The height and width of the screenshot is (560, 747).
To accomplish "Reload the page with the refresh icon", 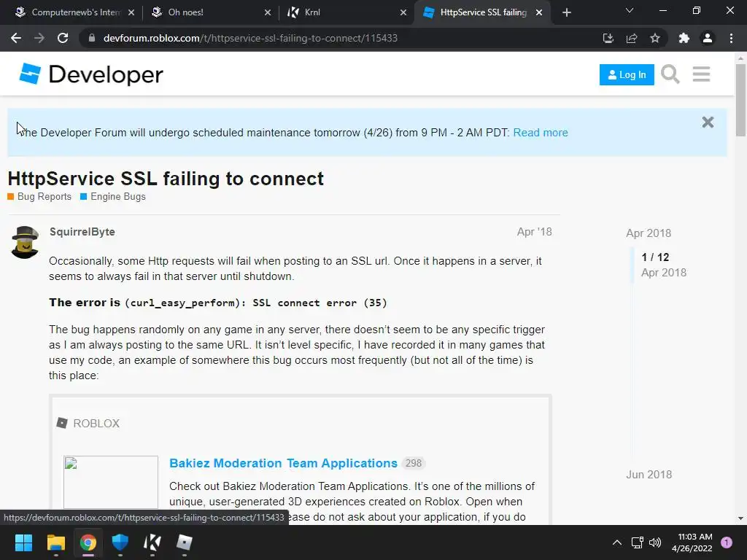I will pyautogui.click(x=63, y=38).
